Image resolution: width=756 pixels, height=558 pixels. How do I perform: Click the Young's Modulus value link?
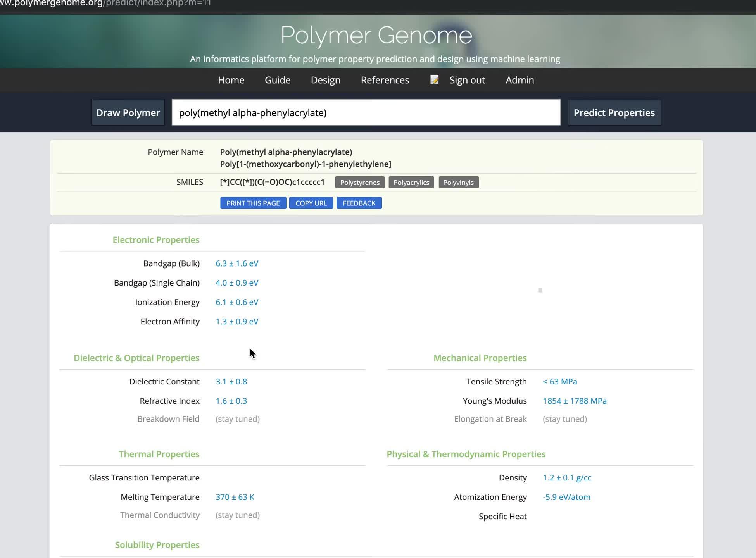coord(575,401)
